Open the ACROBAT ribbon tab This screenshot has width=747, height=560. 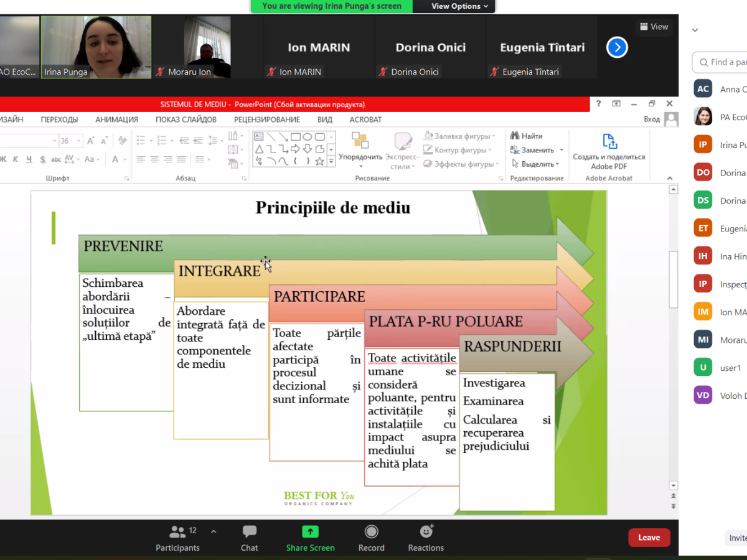click(365, 119)
